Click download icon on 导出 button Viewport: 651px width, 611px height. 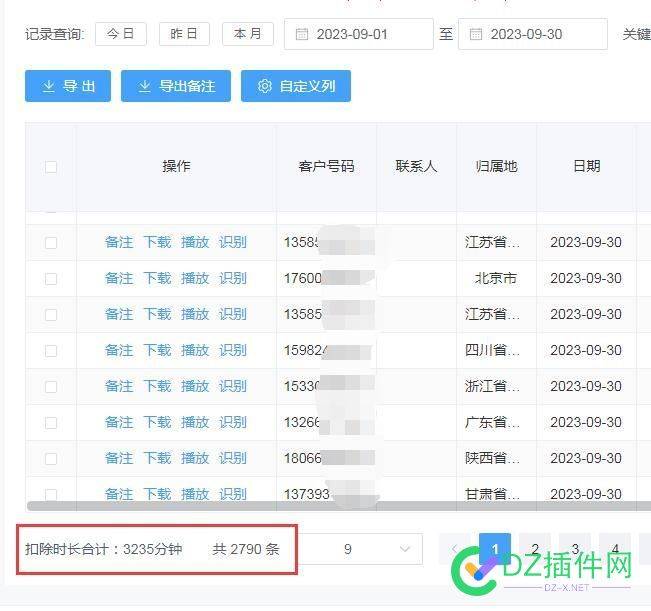(49, 86)
